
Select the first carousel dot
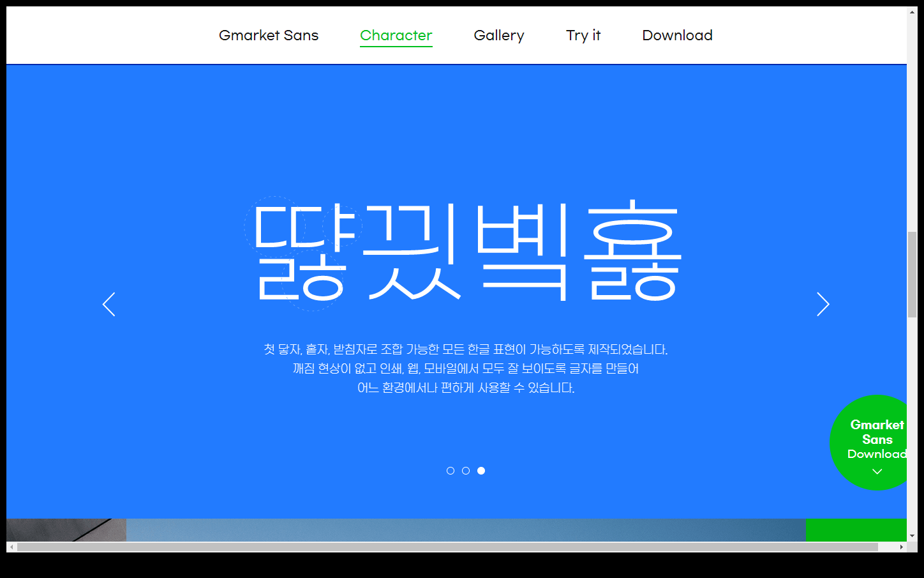tap(451, 471)
